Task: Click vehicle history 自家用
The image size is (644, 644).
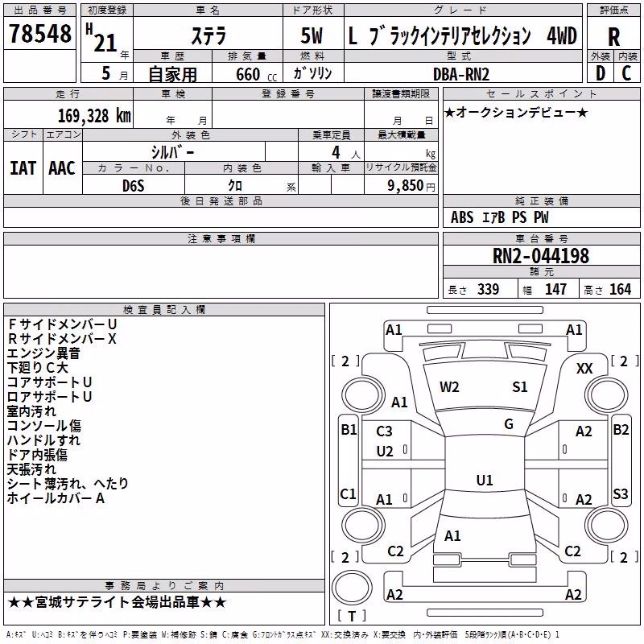Action: pos(172,74)
